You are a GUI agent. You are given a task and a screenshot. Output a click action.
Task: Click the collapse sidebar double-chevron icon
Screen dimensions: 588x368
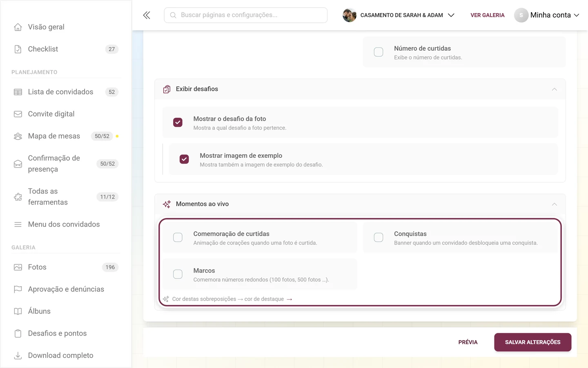click(x=147, y=15)
